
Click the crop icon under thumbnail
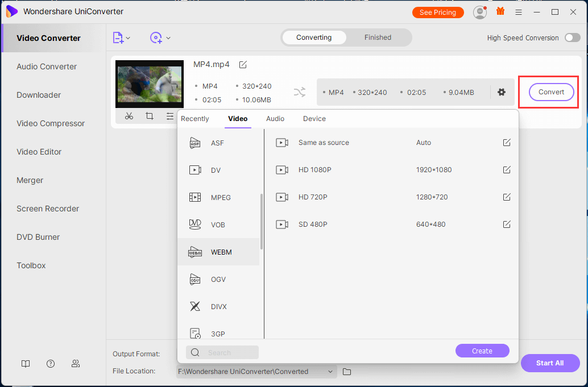150,116
